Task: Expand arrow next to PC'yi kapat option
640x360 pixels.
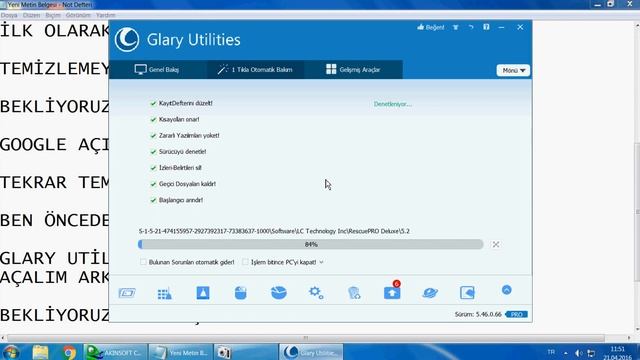Action: point(322,262)
